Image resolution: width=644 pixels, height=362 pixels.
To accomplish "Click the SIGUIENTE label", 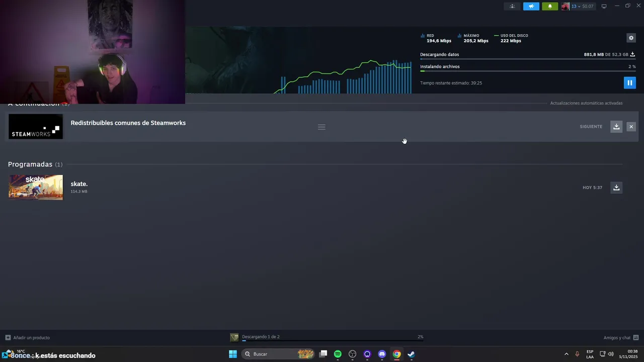I will 591,127.
